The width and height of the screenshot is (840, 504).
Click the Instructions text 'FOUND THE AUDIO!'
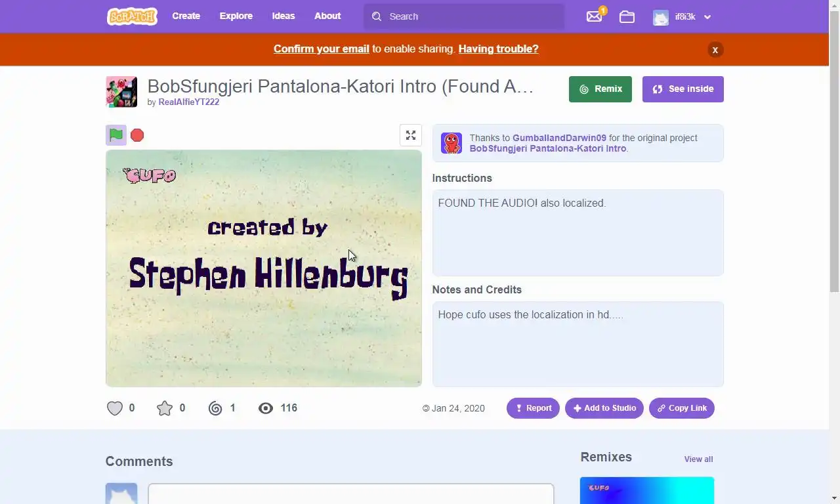point(488,203)
